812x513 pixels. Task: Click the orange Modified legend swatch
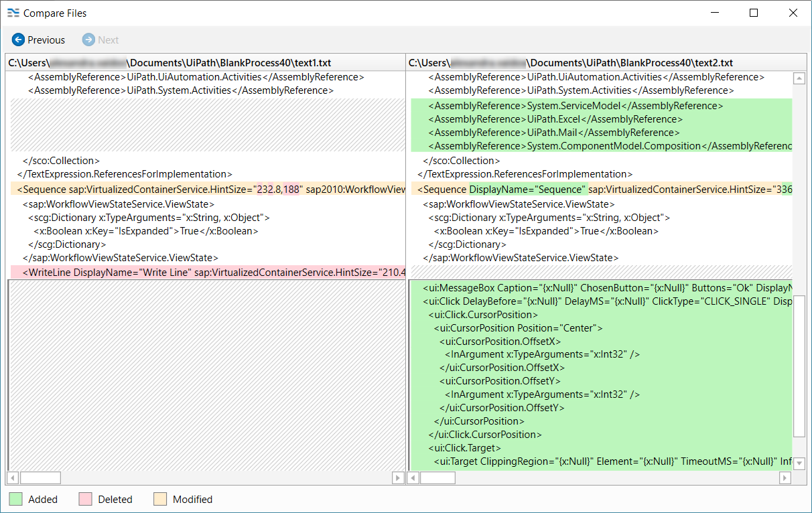(159, 499)
